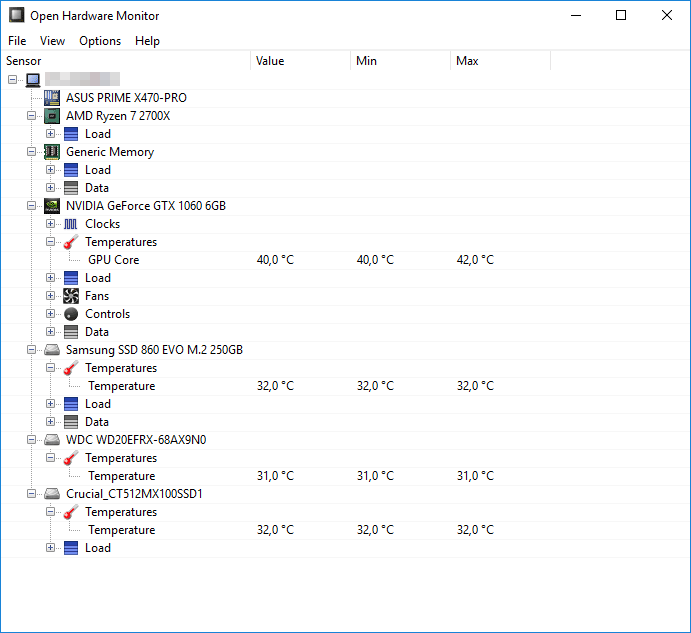The width and height of the screenshot is (691, 633).
Task: Click the Generic Memory RAM icon
Action: (52, 152)
